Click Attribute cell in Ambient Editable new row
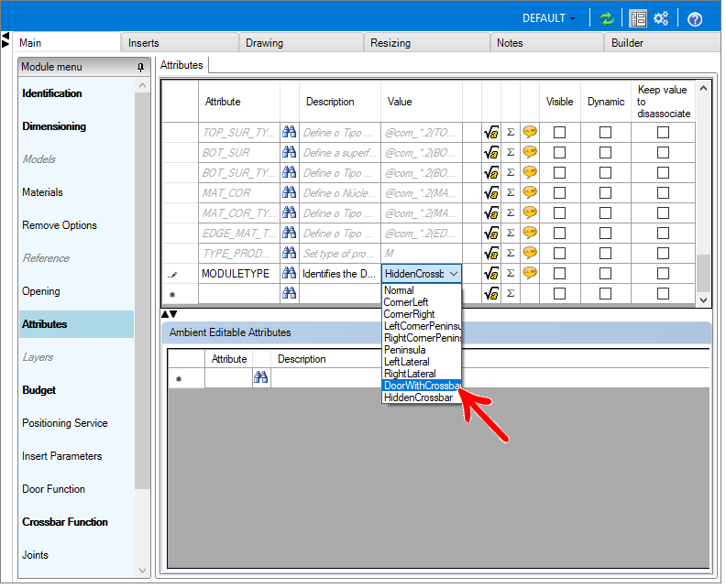Viewport: 726px width, 588px height. point(230,380)
